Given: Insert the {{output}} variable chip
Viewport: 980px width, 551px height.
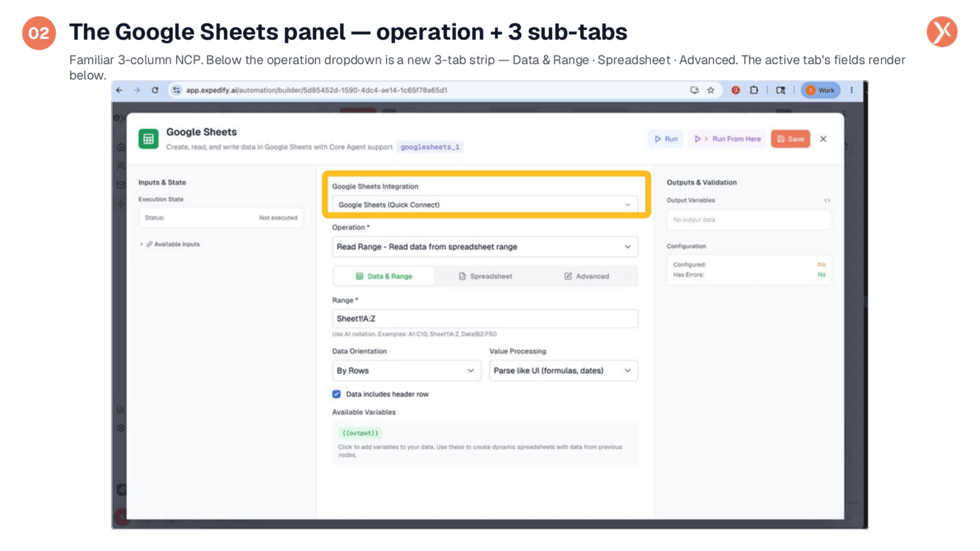Looking at the screenshot, I should coord(360,433).
